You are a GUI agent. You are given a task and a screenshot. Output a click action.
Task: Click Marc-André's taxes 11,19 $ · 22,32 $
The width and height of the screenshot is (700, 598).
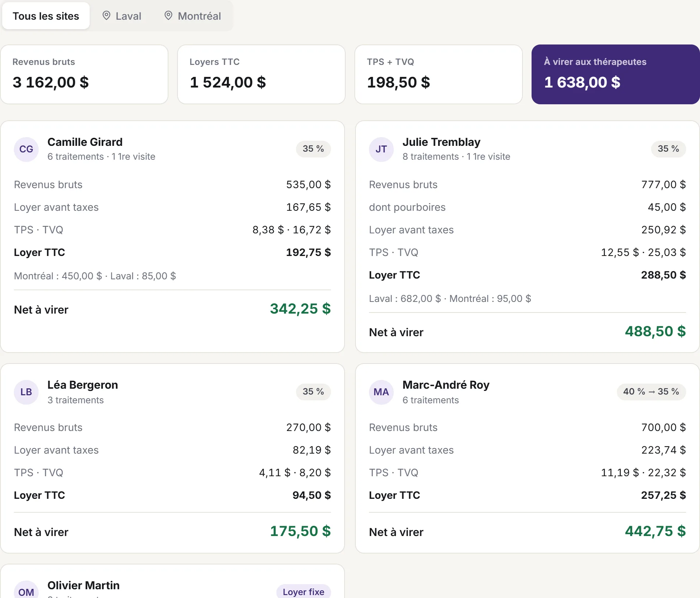coord(643,473)
